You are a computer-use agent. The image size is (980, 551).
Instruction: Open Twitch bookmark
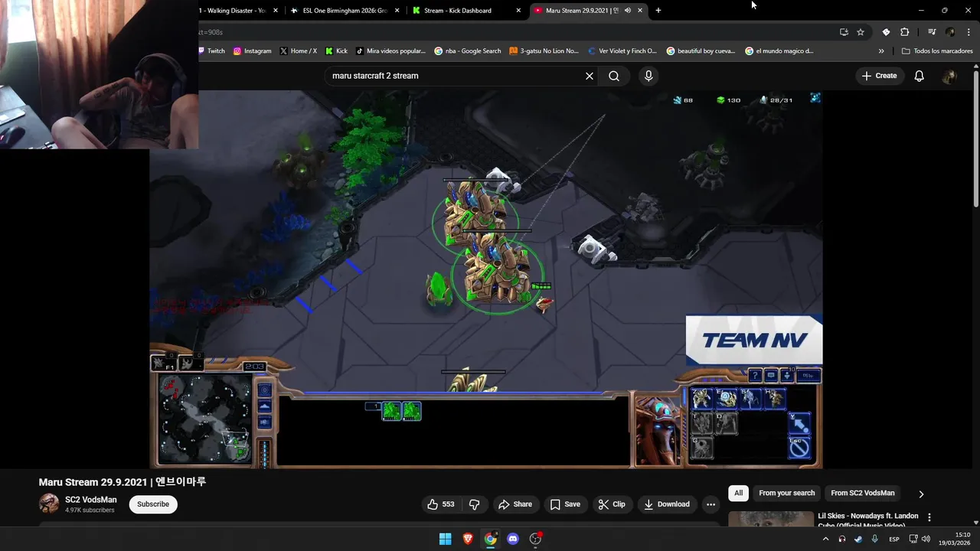coord(211,51)
